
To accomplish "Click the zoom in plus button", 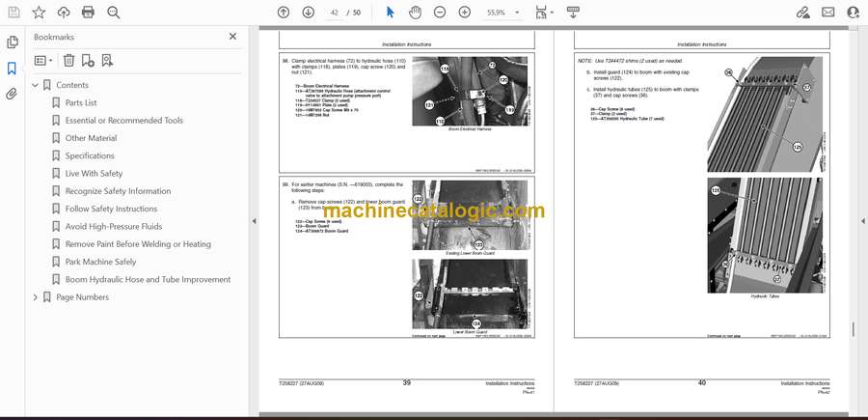I will 465,13.
